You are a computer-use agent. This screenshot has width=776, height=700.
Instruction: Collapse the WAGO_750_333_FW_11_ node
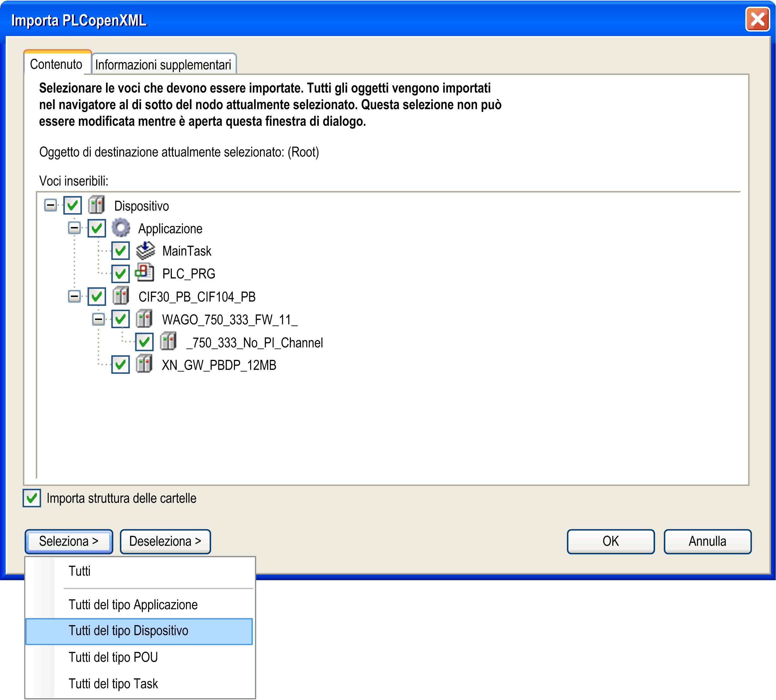(x=98, y=319)
